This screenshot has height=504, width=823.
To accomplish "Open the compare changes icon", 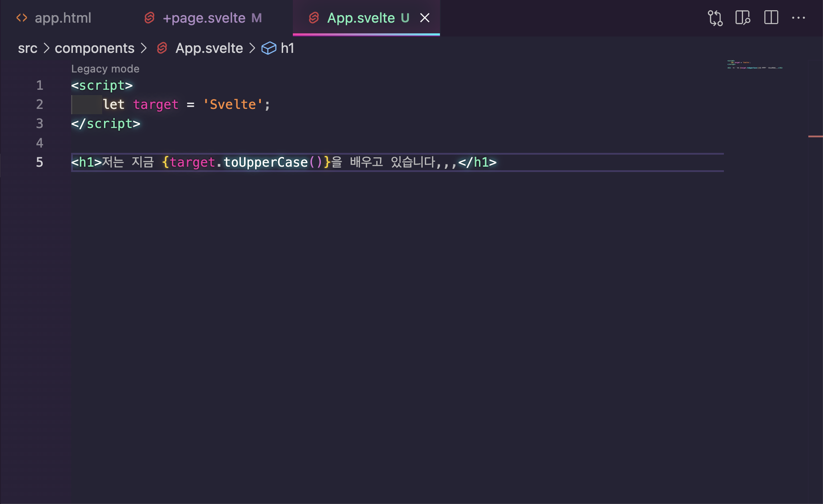I will (715, 18).
